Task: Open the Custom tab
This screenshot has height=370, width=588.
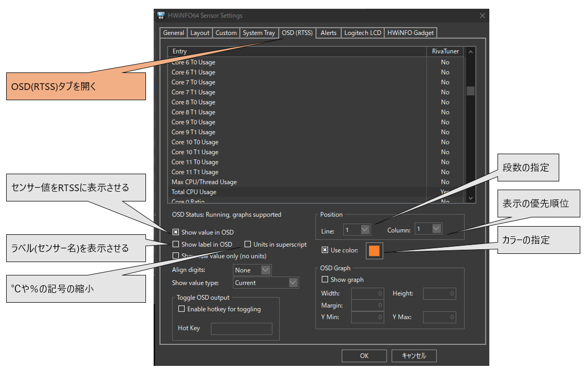Action: pos(226,33)
